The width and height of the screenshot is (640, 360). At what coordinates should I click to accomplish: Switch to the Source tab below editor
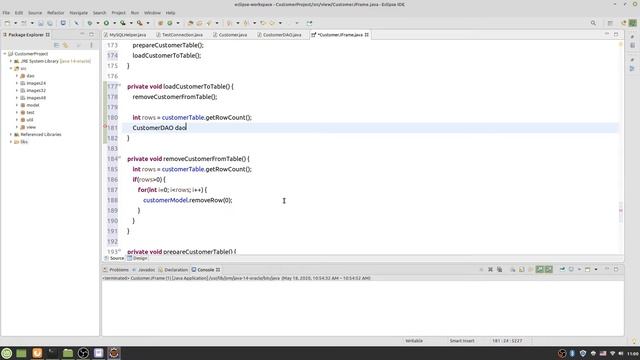(114, 258)
